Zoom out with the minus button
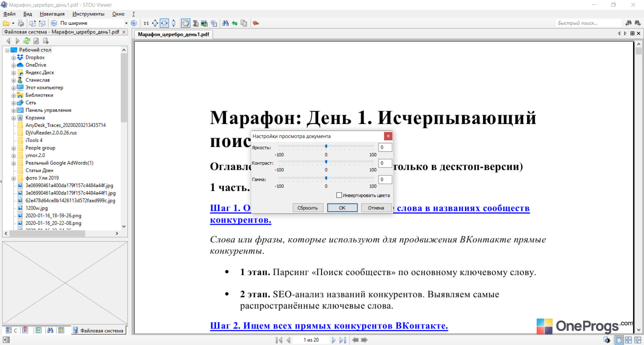 point(54,23)
